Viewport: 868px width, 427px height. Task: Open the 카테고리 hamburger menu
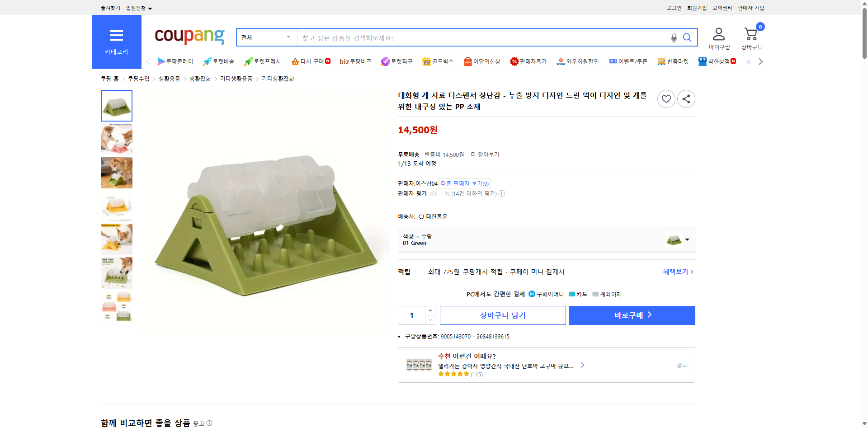pyautogui.click(x=116, y=36)
